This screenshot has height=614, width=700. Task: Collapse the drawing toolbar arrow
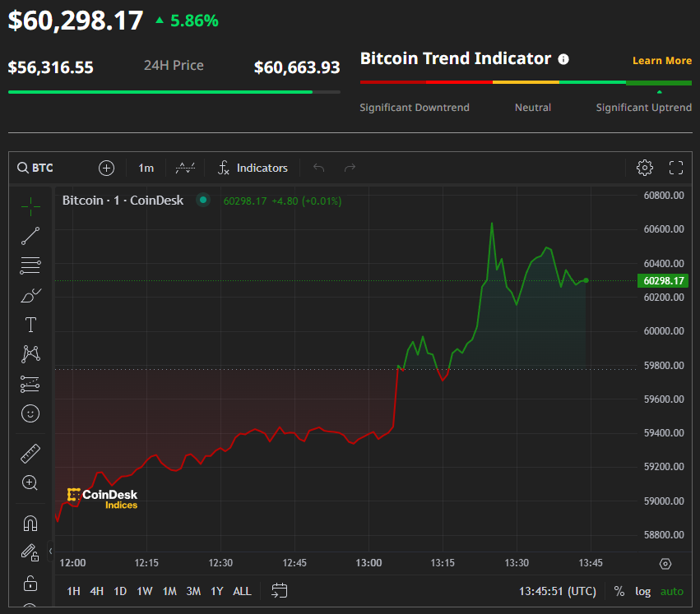click(x=50, y=551)
